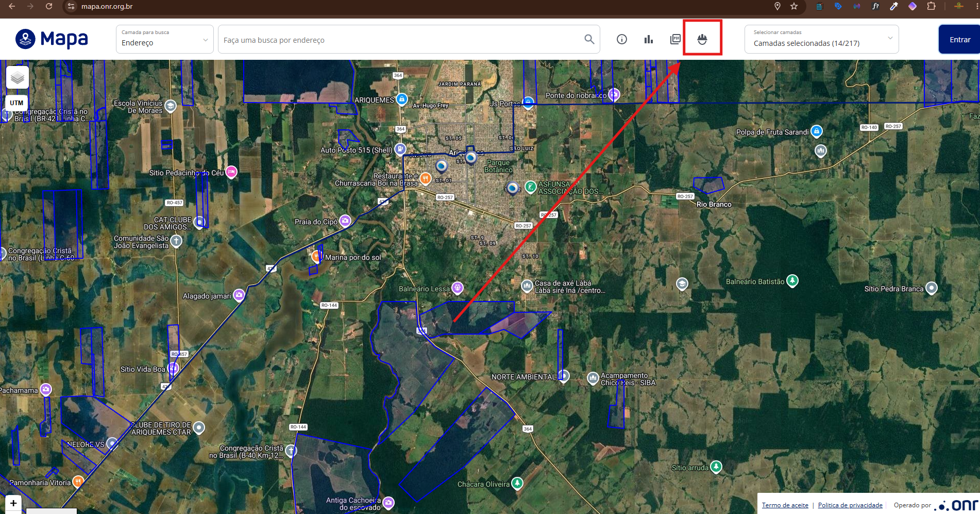980x514 pixels.
Task: Click the Sítio Pedra Branca marker
Action: coord(932,288)
